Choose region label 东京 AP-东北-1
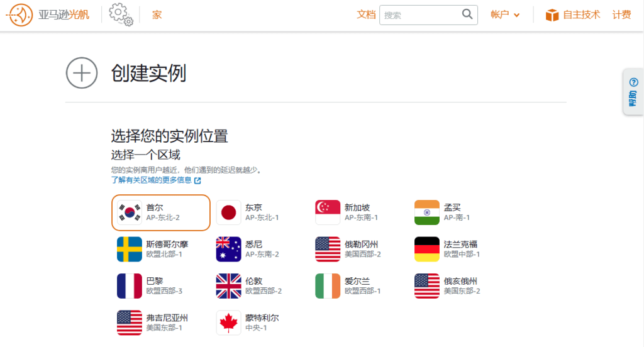Image resolution: width=644 pixels, height=347 pixels. [x=262, y=212]
